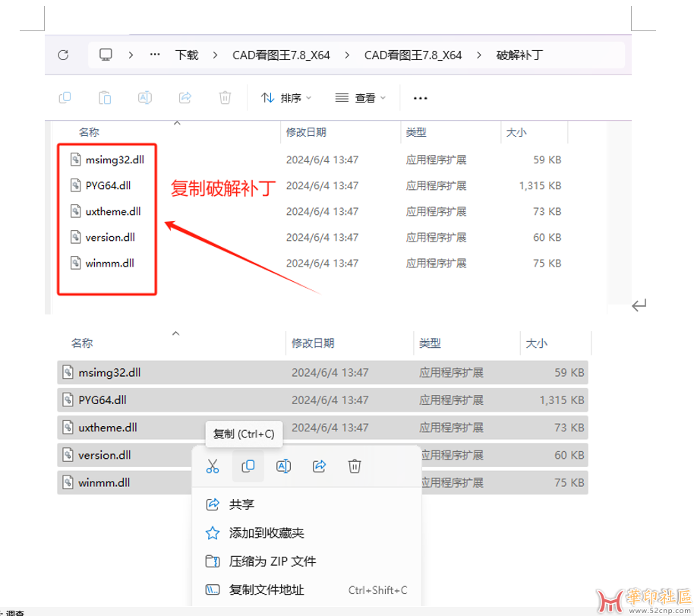694x616 pixels.
Task: Select version.dll name in upper list
Action: pos(110,238)
